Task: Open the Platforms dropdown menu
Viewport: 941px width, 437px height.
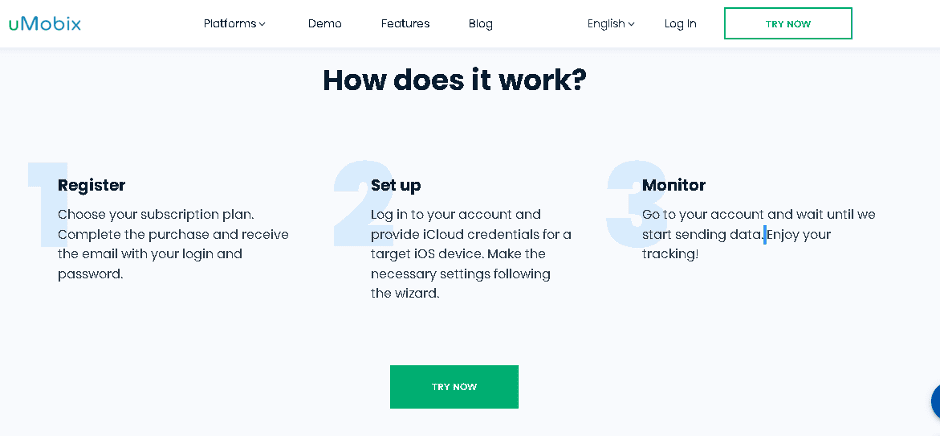Action: (234, 24)
